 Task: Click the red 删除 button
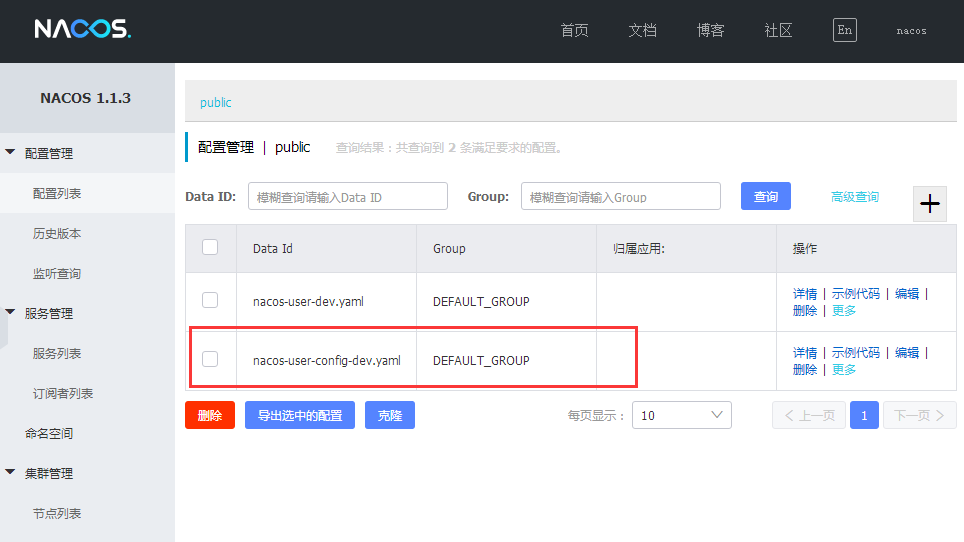[210, 415]
